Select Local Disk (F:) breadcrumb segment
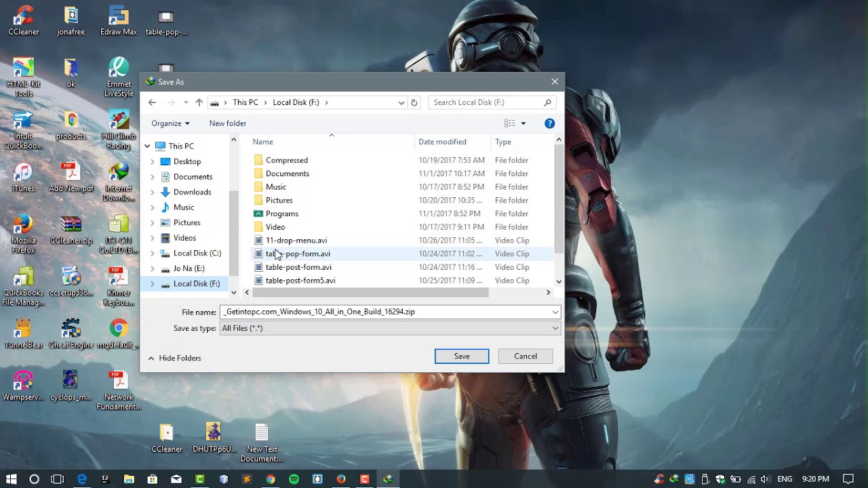 coord(296,102)
